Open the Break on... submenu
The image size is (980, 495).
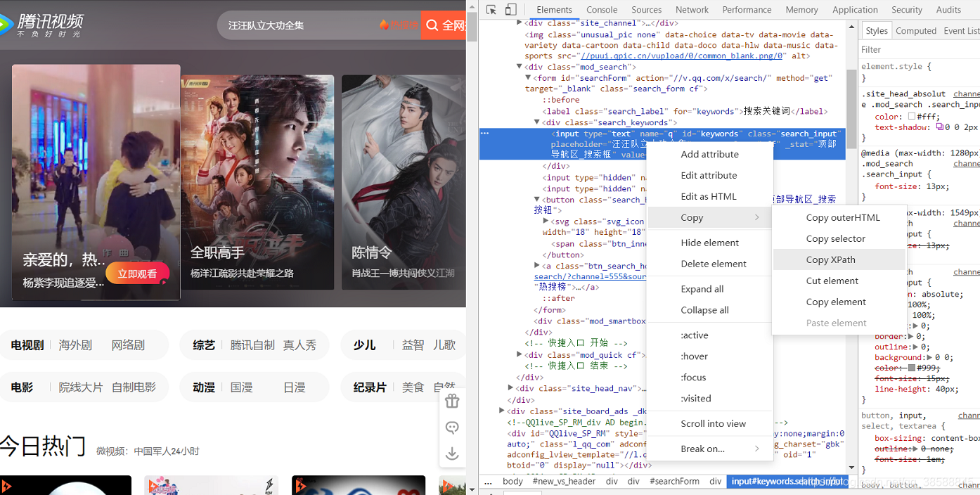tap(709, 449)
